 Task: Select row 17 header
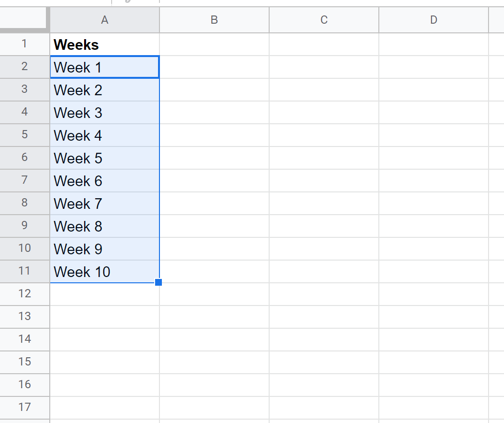click(x=25, y=408)
